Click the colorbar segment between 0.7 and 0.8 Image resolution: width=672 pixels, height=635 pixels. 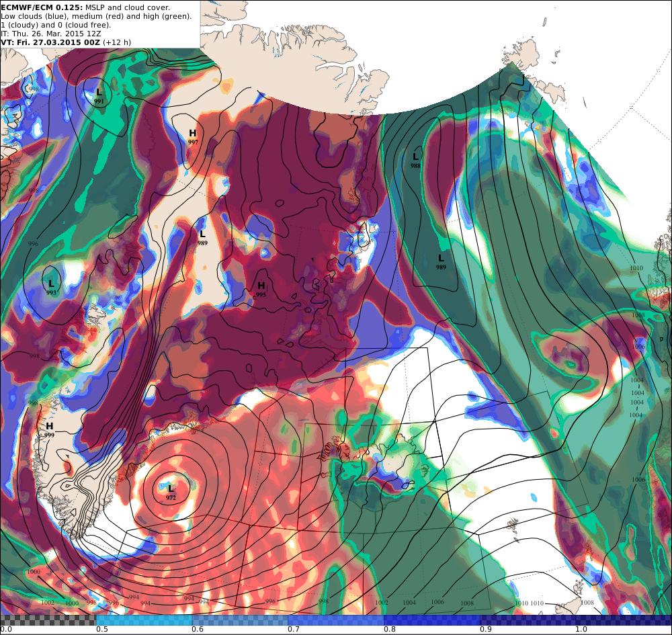(x=336, y=620)
